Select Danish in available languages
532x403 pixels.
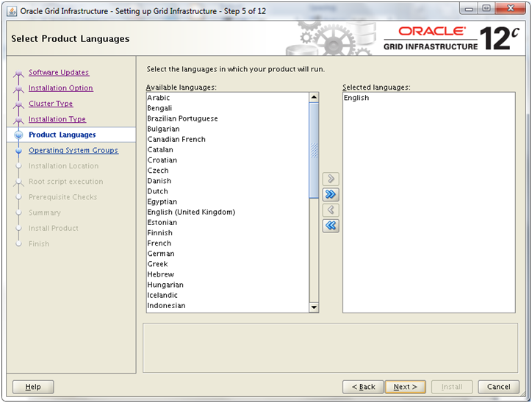tap(228, 181)
